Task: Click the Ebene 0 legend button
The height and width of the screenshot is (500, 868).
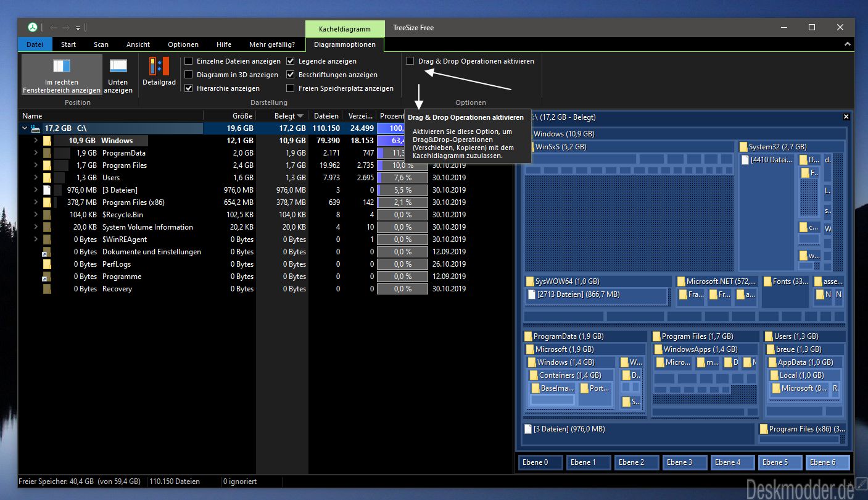Action: click(x=541, y=462)
